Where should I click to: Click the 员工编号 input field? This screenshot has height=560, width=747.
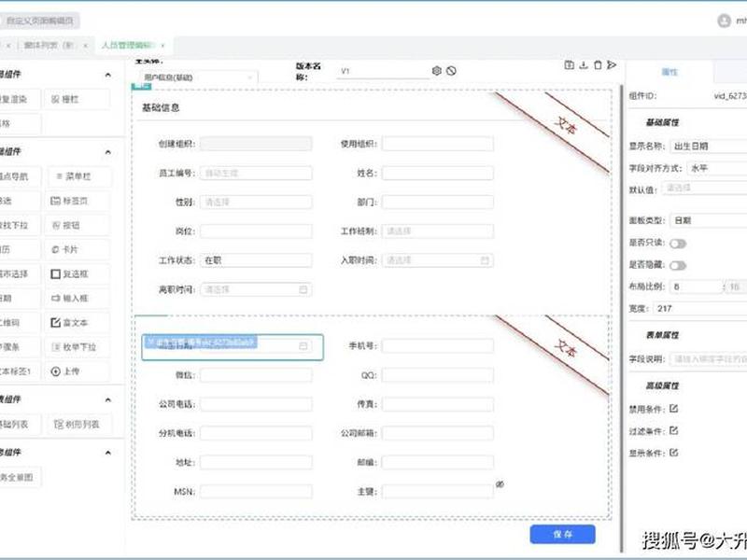coord(256,173)
